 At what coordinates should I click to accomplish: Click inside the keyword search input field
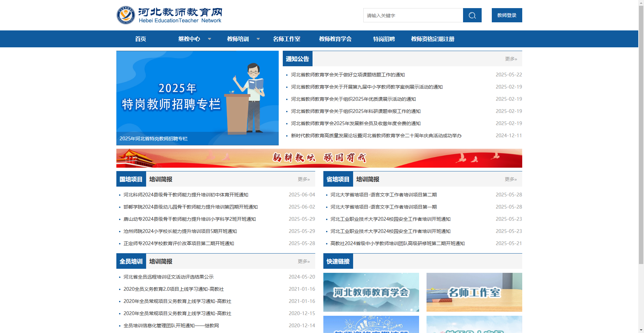pos(413,15)
